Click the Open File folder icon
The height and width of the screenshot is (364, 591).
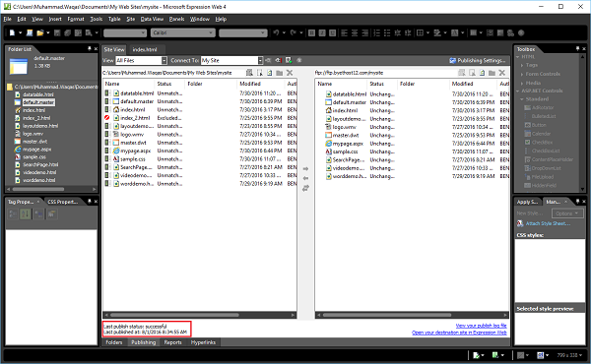point(39,33)
